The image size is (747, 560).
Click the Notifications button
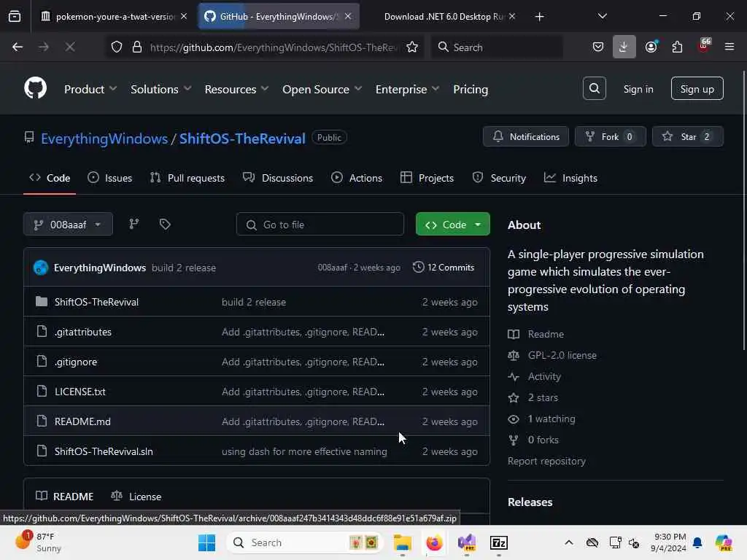coord(525,136)
